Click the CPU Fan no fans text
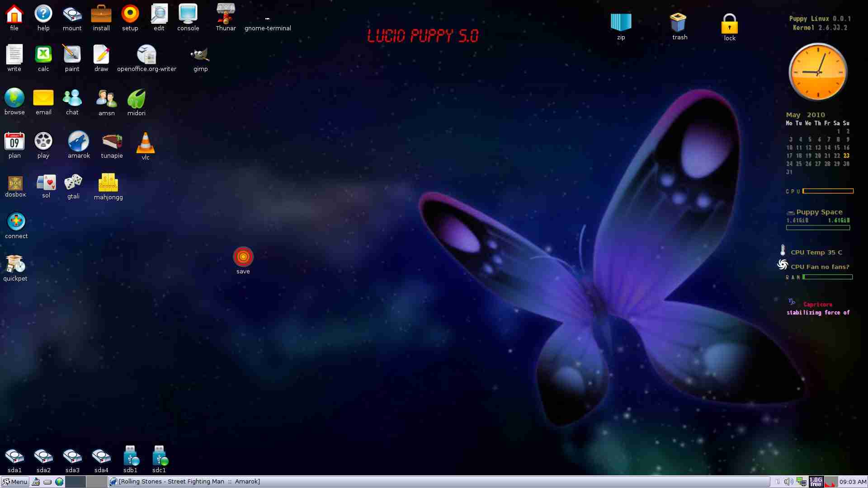 (820, 267)
